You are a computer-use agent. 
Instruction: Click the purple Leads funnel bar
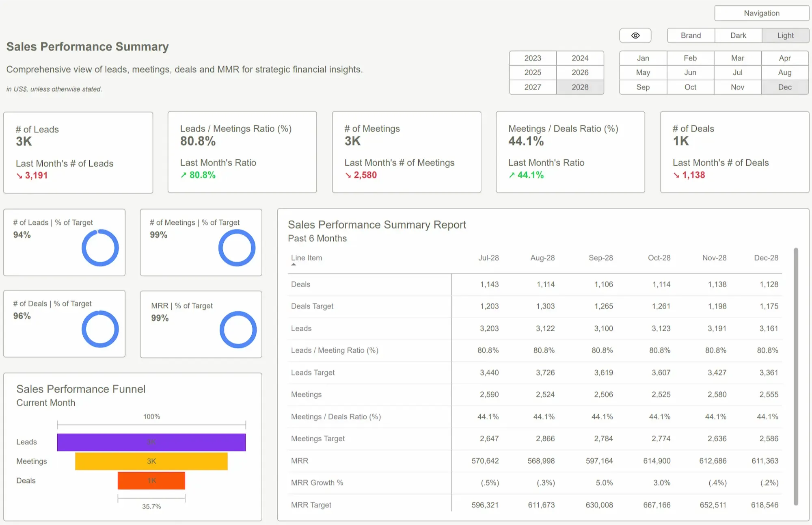point(151,442)
